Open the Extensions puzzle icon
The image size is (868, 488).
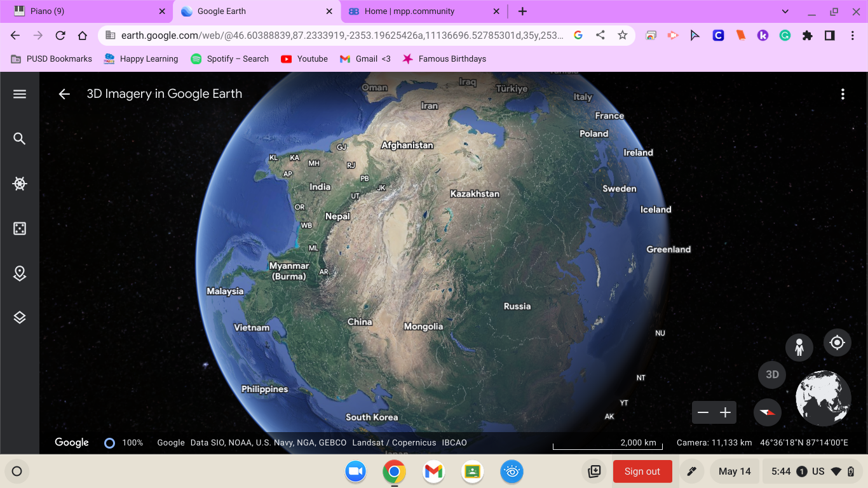(808, 36)
